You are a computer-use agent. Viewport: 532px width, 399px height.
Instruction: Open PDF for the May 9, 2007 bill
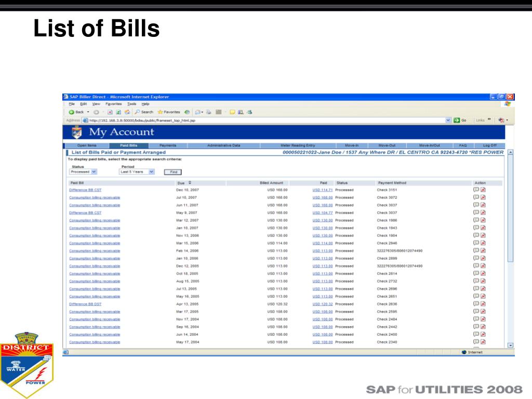pyautogui.click(x=483, y=212)
